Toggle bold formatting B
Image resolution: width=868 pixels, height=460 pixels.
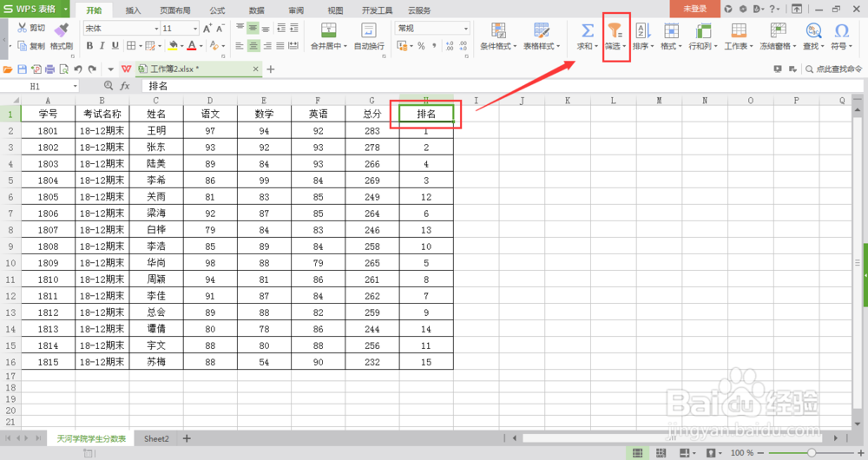(x=89, y=46)
